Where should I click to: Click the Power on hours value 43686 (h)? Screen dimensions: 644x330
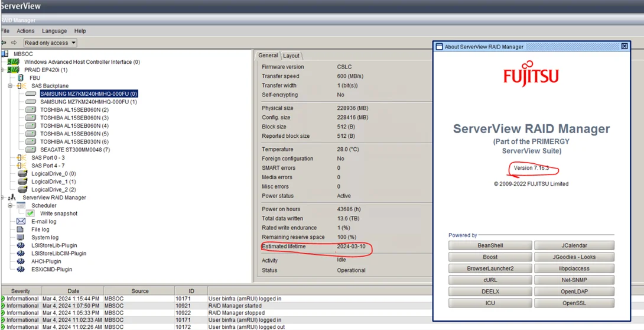(x=348, y=209)
